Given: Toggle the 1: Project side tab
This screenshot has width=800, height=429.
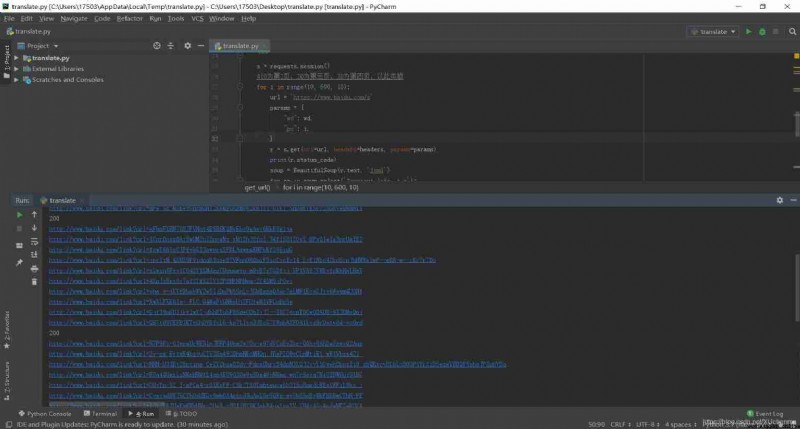Looking at the screenshot, I should coord(7,61).
